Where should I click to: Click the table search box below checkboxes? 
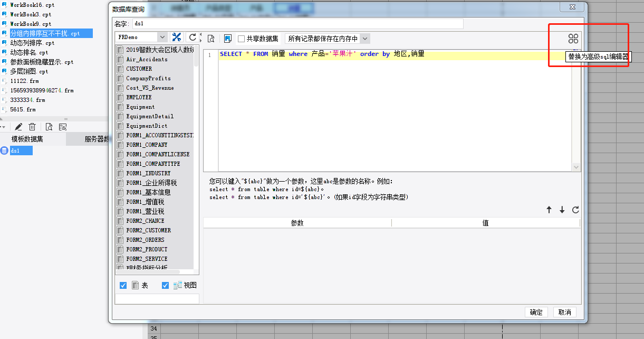157,299
